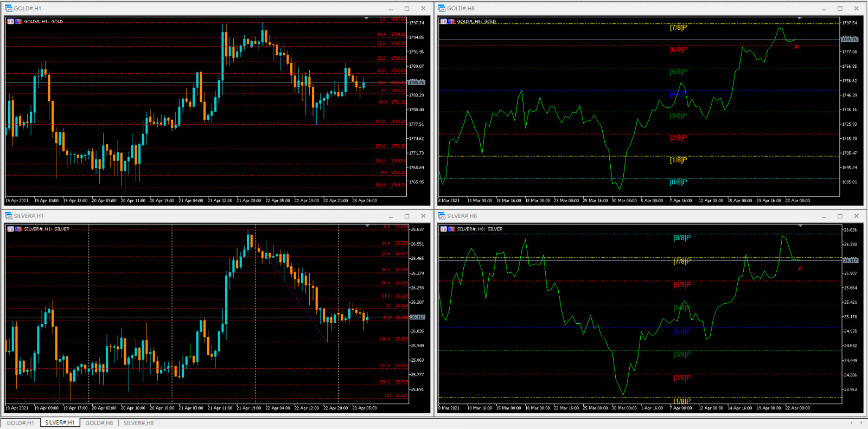Select the SILVER#,H8 tab

(x=138, y=423)
